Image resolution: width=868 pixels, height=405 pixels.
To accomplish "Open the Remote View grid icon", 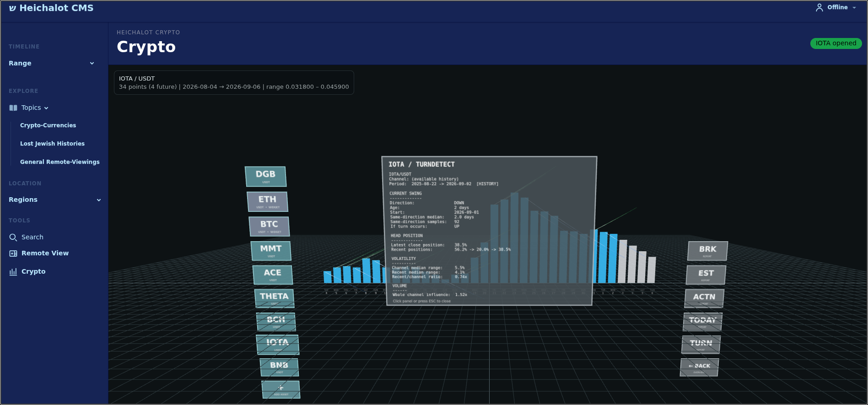I will [x=13, y=254].
